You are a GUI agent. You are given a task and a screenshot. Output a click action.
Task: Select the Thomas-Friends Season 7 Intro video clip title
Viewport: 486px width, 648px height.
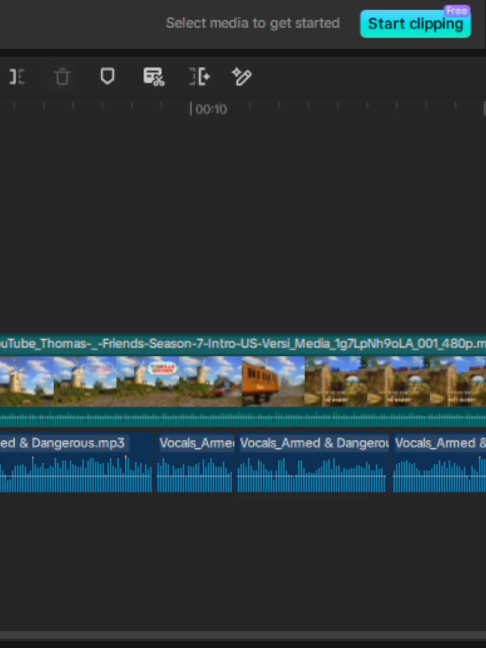click(x=243, y=344)
